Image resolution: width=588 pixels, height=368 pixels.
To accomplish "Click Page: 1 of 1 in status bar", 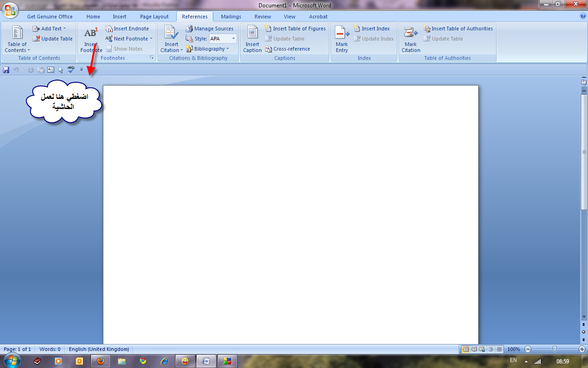I will 17,349.
